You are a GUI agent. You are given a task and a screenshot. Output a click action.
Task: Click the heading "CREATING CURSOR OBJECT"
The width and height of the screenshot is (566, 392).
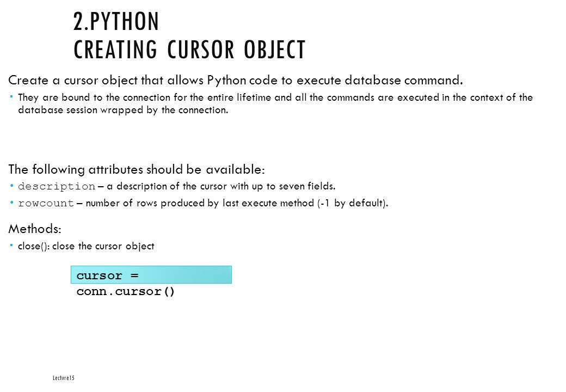[189, 50]
